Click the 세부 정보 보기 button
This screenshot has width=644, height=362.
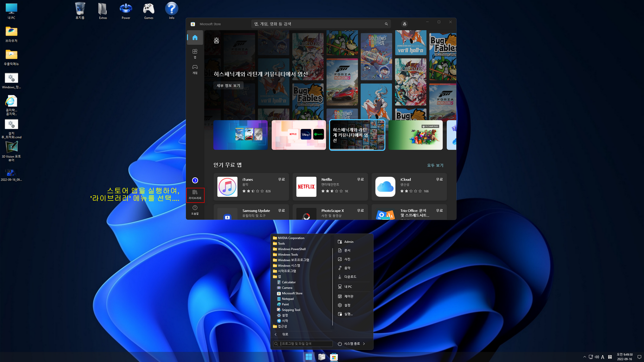click(x=229, y=85)
